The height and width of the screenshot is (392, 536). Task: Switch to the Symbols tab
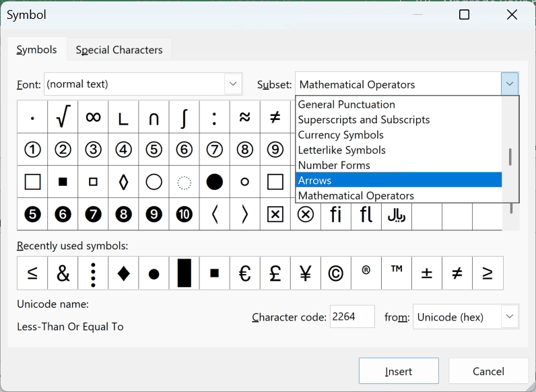(x=37, y=50)
